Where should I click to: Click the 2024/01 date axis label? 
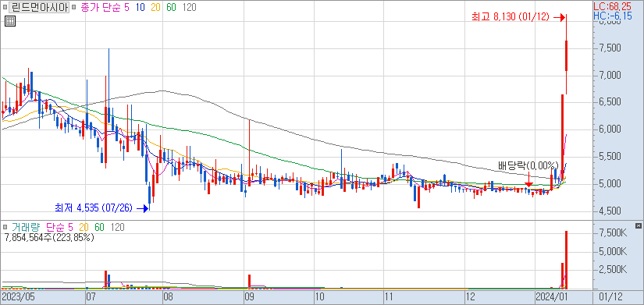(553, 296)
